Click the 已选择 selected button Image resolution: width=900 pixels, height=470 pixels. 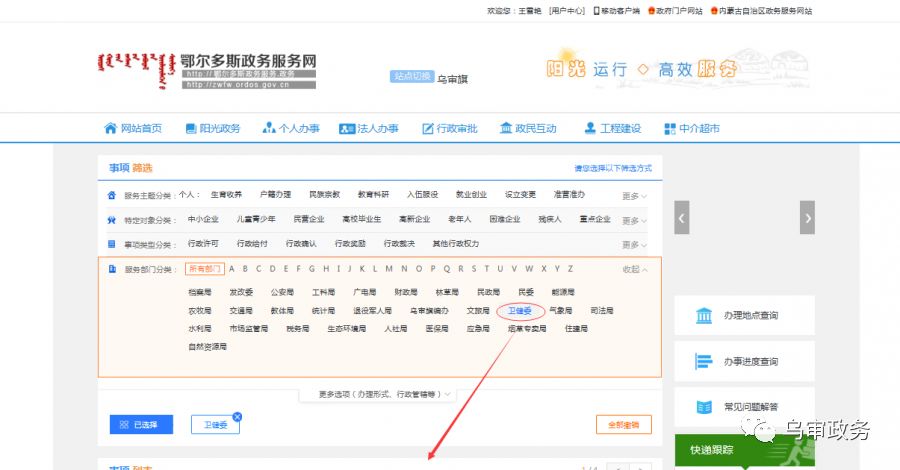141,425
